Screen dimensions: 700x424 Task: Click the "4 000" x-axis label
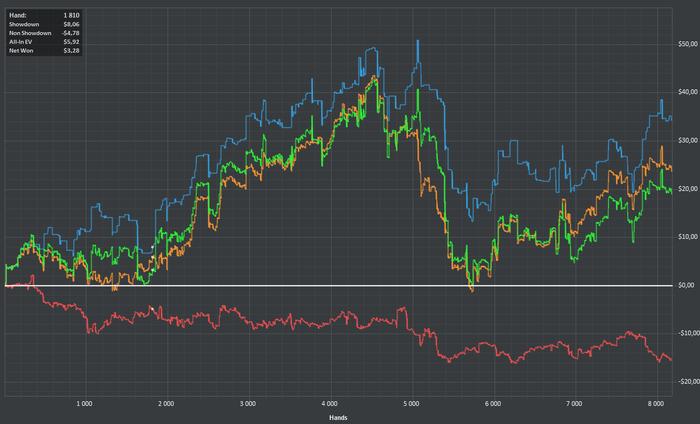pyautogui.click(x=329, y=404)
